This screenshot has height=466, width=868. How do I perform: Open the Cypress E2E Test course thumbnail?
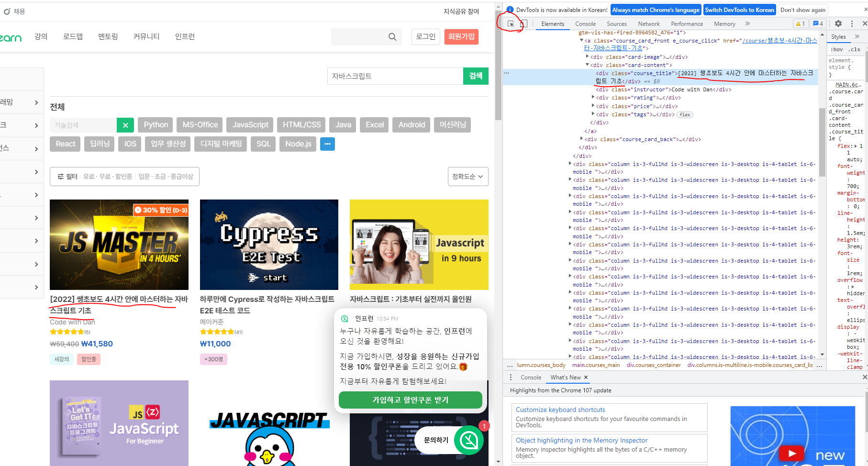pyautogui.click(x=269, y=244)
